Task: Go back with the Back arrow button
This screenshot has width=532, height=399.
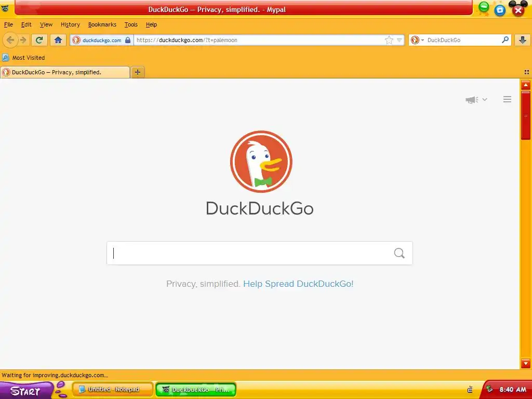Action: (10, 40)
